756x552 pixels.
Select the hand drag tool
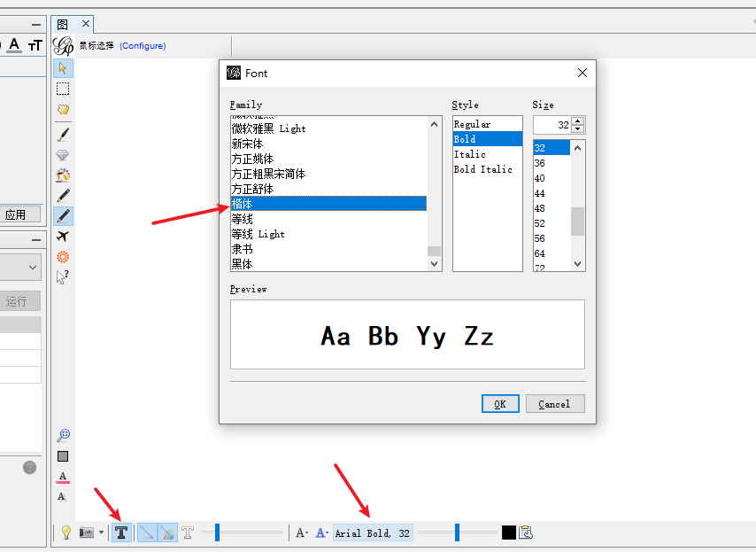click(x=63, y=109)
